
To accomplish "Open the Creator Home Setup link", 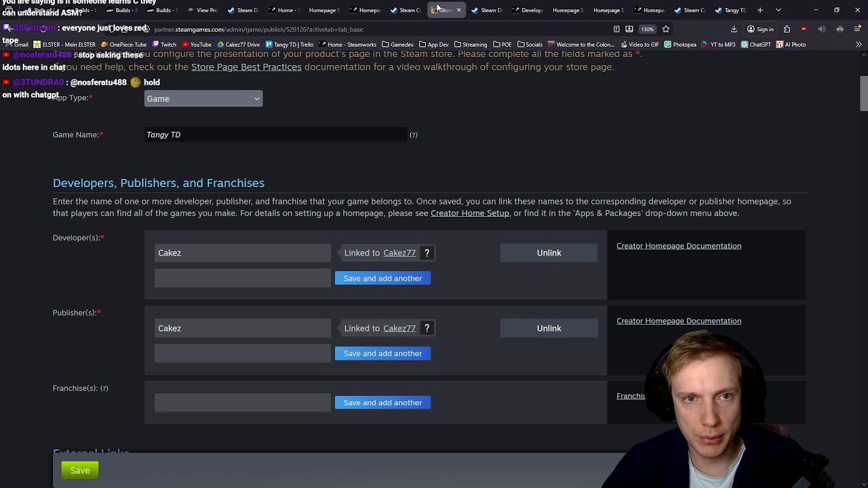I will coord(469,213).
